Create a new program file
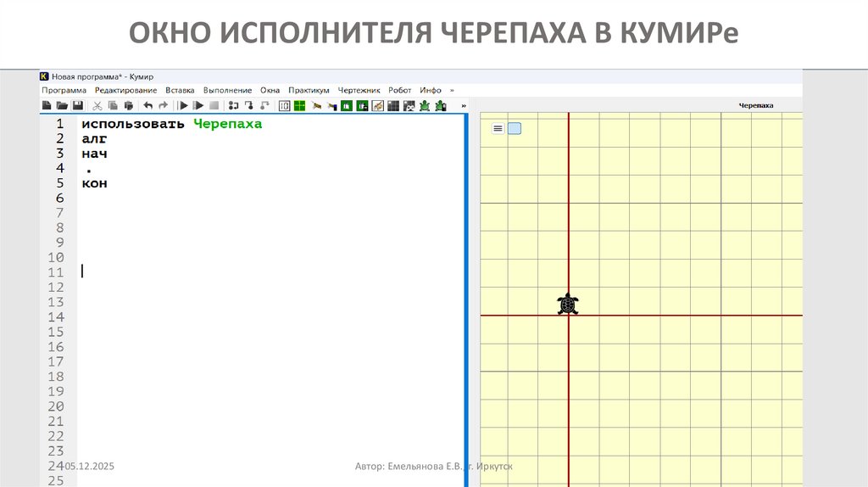Image resolution: width=868 pixels, height=487 pixels. 47,105
